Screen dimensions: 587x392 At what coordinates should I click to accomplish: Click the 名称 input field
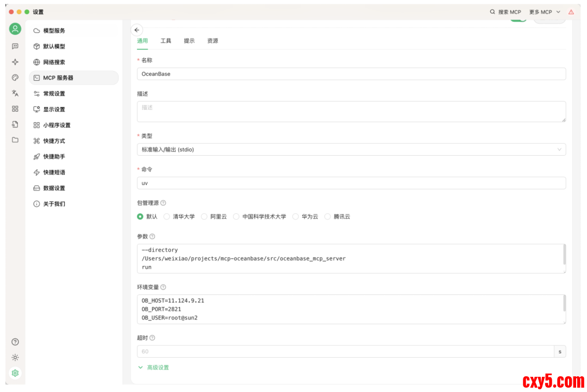(351, 74)
